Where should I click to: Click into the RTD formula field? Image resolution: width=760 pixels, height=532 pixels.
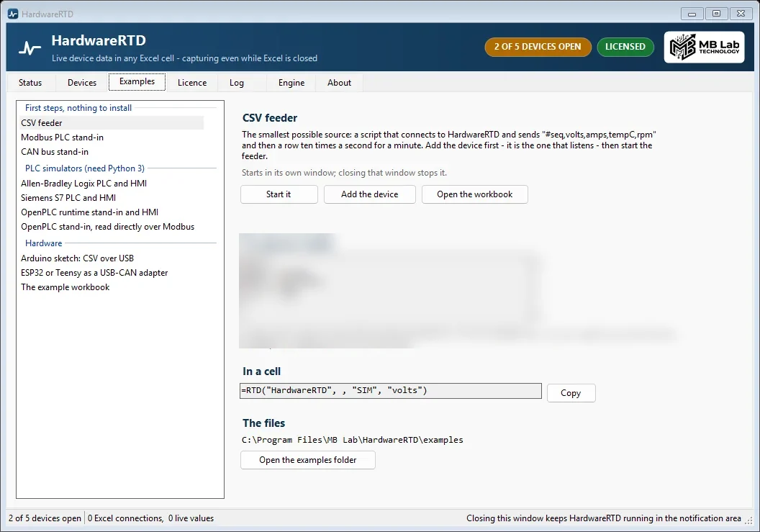click(x=391, y=391)
